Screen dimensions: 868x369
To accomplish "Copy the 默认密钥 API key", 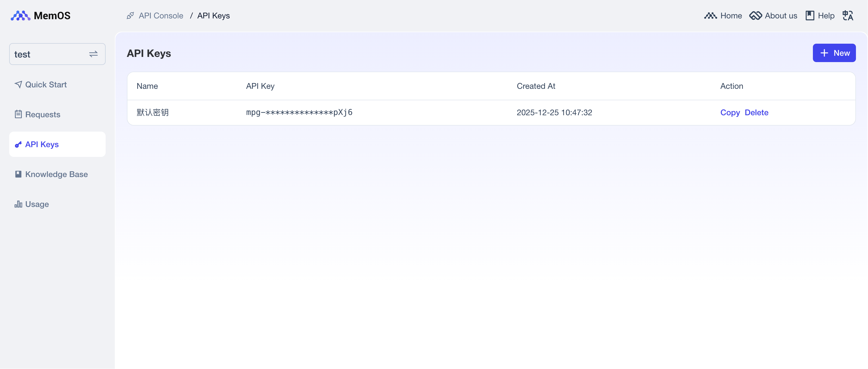I will click(730, 112).
